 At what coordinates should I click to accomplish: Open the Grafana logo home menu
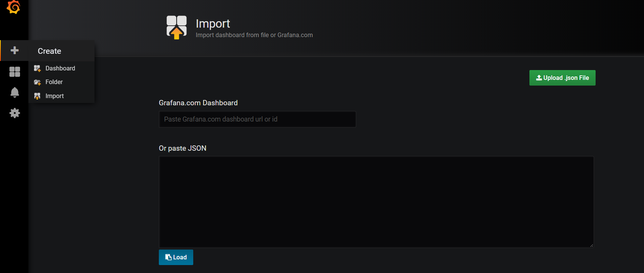(x=14, y=7)
